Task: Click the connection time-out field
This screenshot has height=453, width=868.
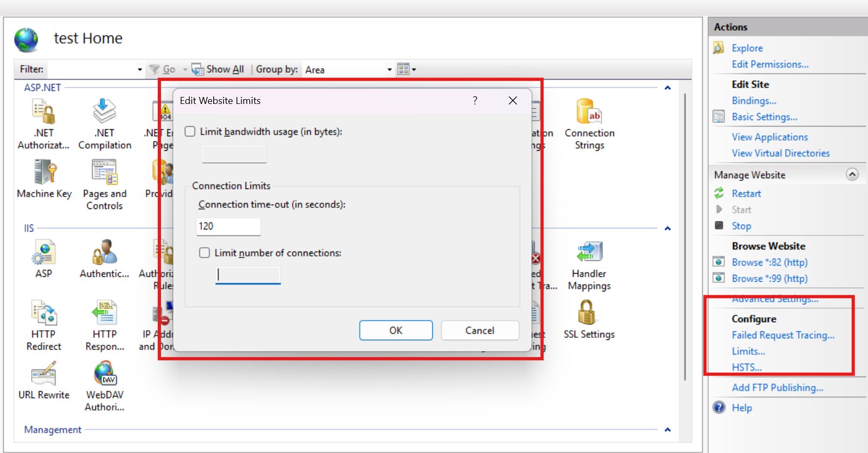Action: click(229, 226)
